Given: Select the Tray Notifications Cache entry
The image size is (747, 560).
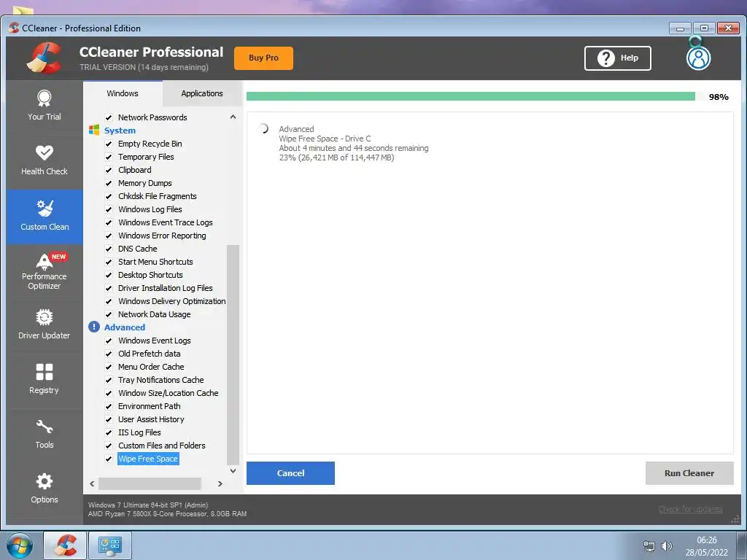Looking at the screenshot, I should pos(161,380).
